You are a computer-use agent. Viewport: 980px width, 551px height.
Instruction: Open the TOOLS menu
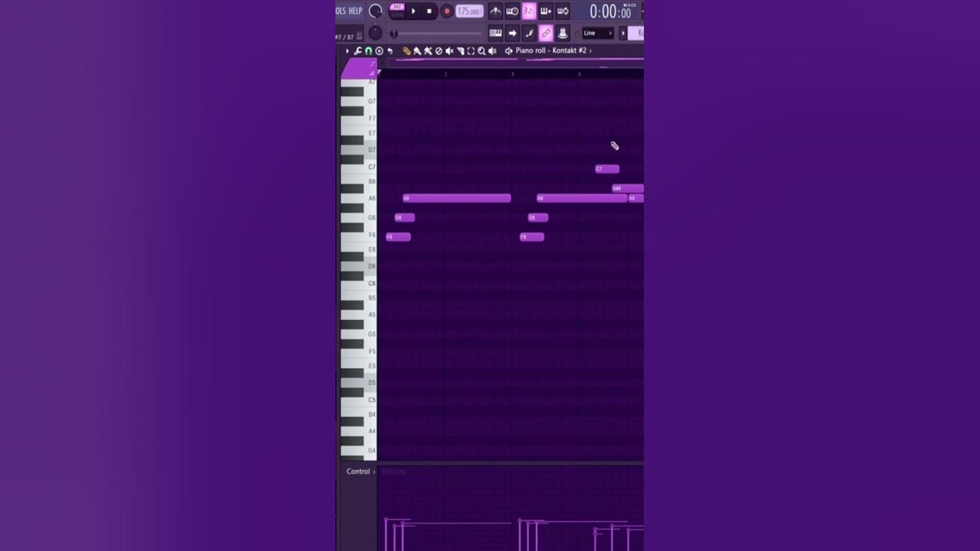341,11
